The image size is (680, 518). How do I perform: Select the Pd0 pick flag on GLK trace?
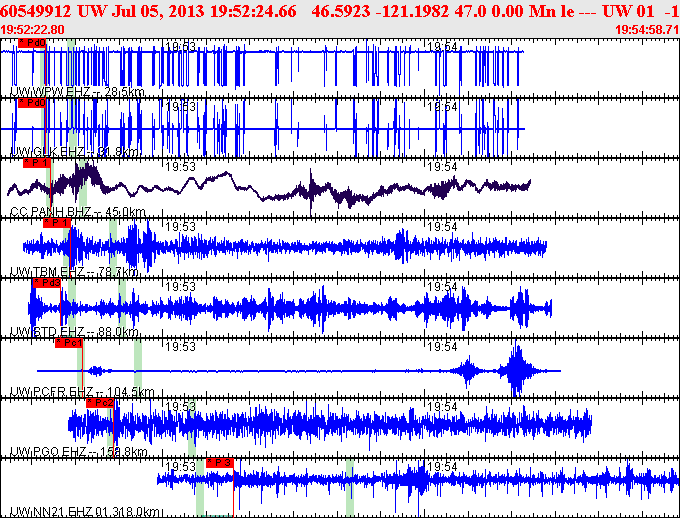pyautogui.click(x=32, y=103)
